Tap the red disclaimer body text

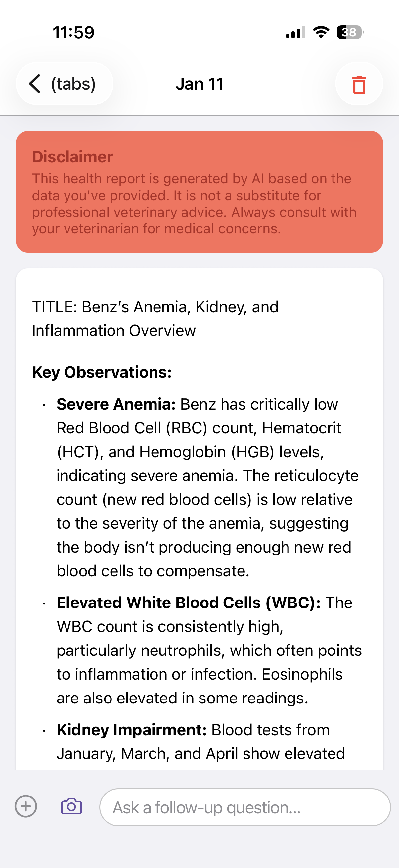pos(194,204)
